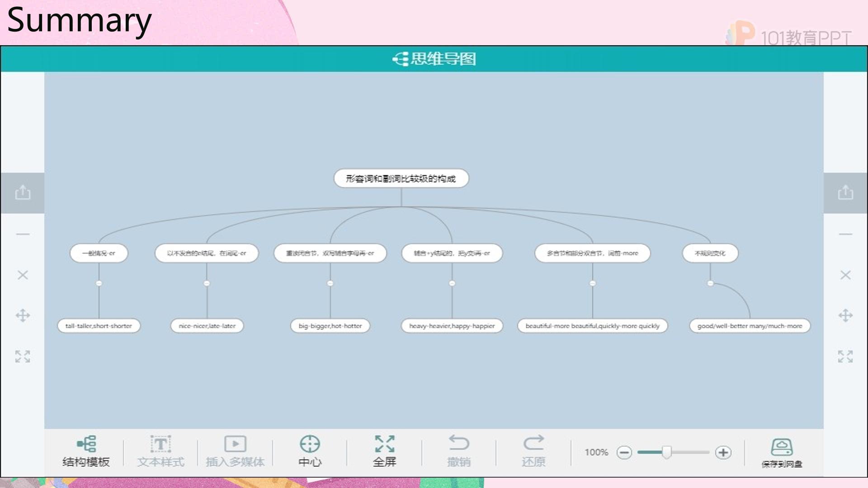This screenshot has height=488, width=868.
Task: Select the root node 形容词和副词比较级的构成
Action: click(x=401, y=178)
